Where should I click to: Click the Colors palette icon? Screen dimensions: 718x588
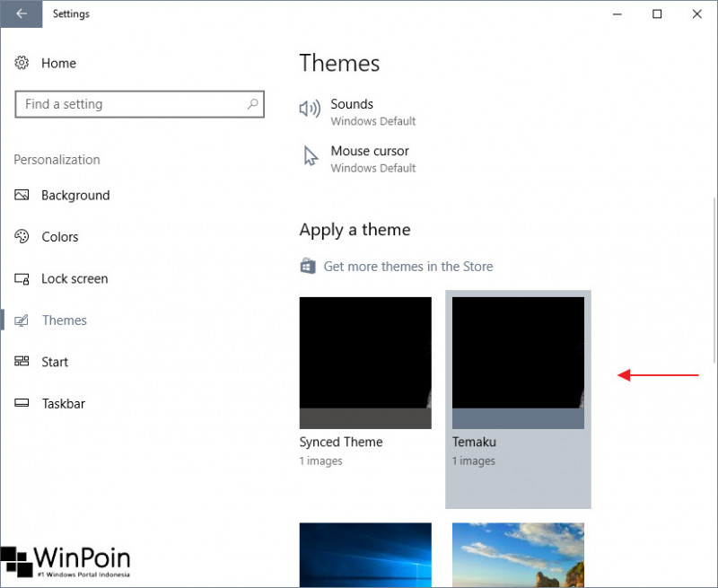click(22, 236)
